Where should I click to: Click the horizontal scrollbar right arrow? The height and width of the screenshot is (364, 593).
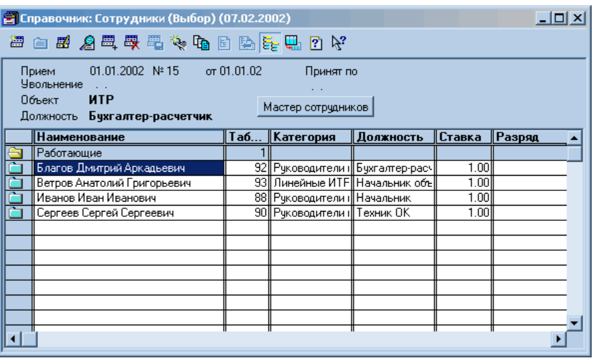(x=558, y=339)
